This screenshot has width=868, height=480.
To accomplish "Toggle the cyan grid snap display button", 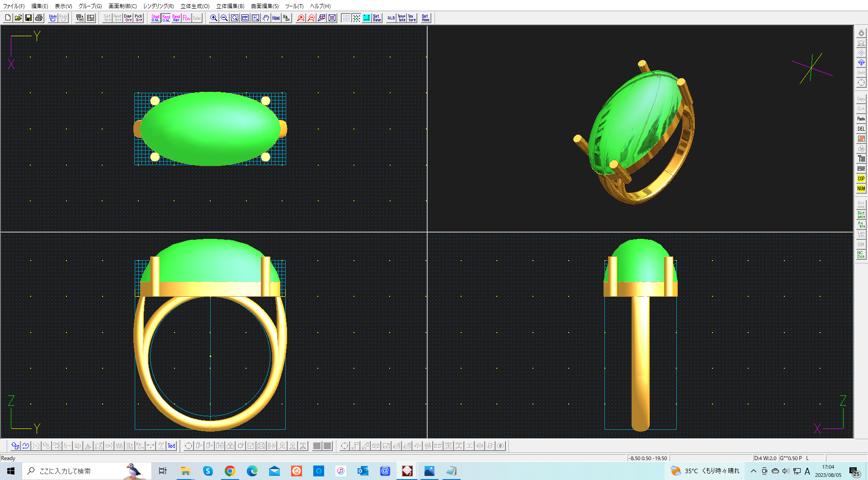I will tap(367, 18).
